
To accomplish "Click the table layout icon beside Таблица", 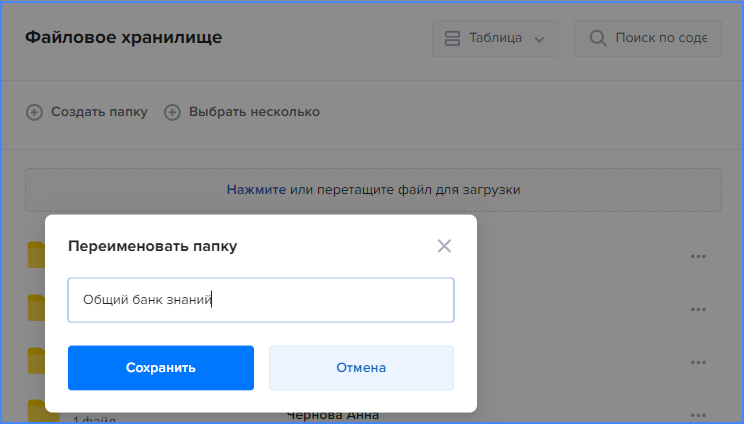I will pos(452,38).
